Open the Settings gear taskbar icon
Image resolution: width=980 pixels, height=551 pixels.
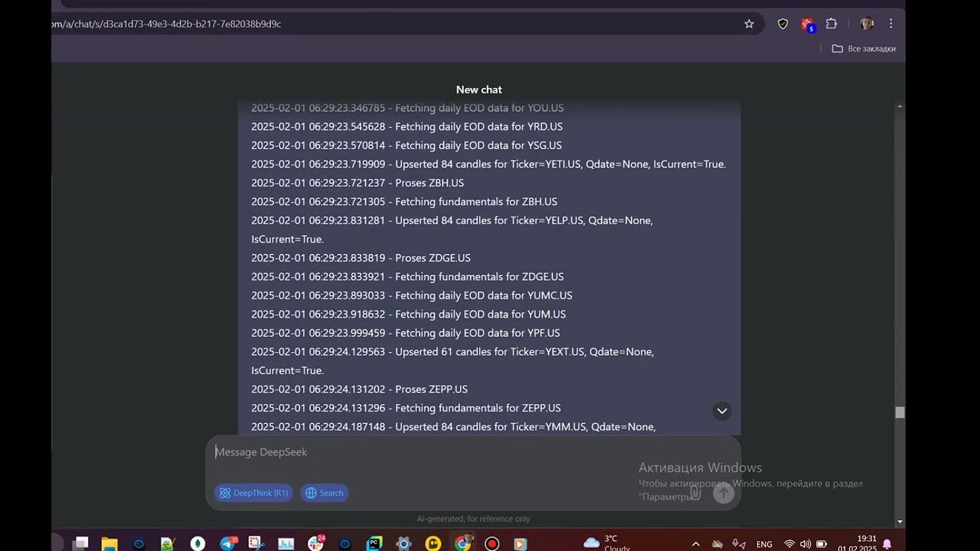[x=403, y=544]
